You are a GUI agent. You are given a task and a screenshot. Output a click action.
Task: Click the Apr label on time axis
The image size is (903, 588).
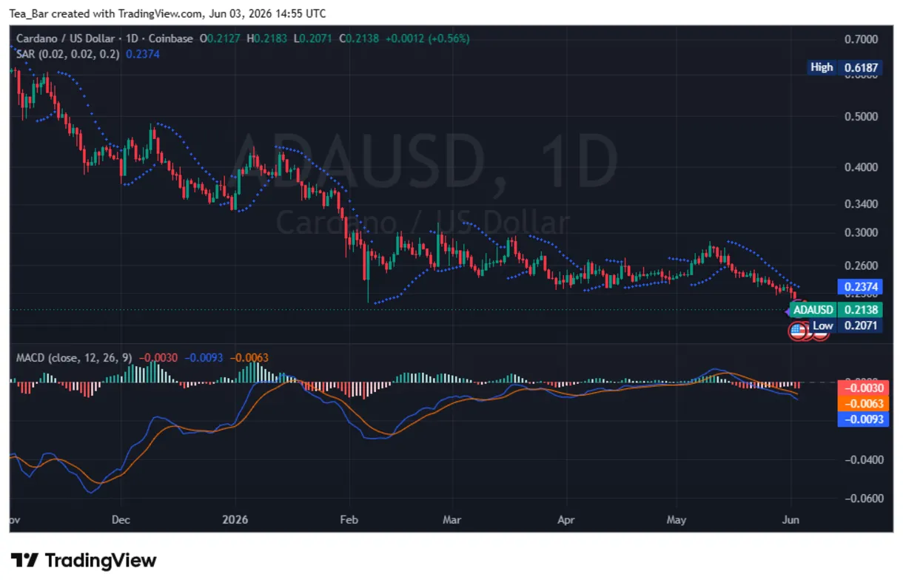[566, 520]
